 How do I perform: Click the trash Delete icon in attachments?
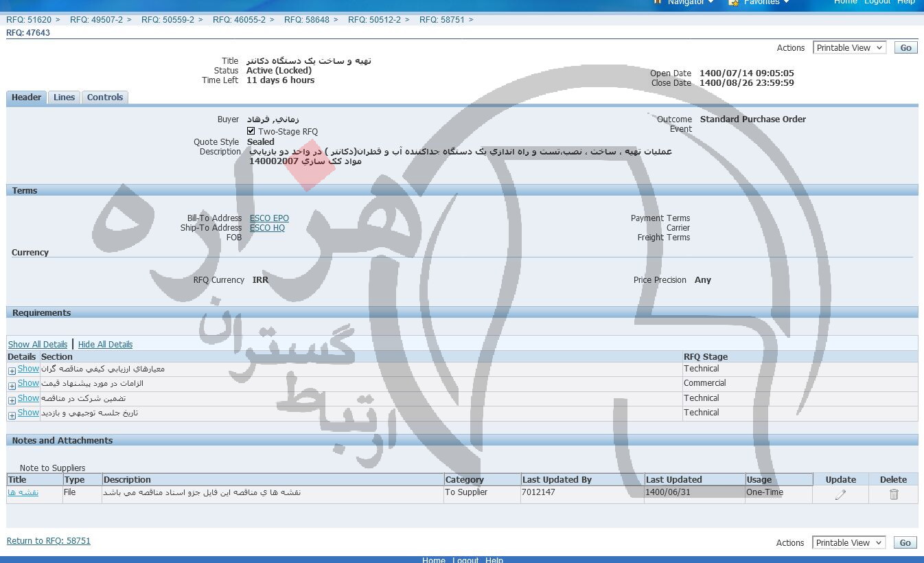[893, 494]
